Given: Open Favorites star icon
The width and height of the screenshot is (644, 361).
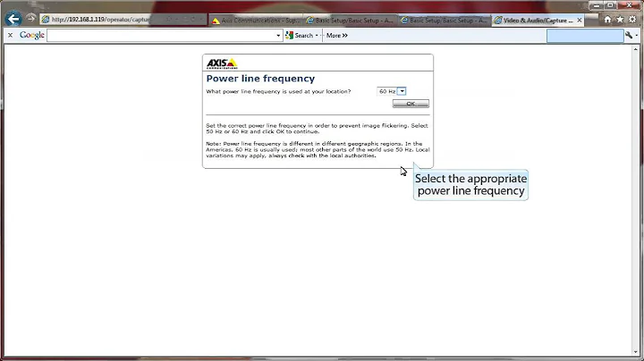Looking at the screenshot, I should click(620, 20).
